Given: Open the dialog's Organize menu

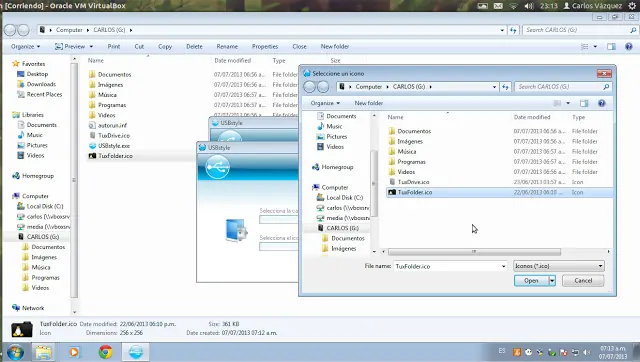Looking at the screenshot, I should tap(325, 103).
